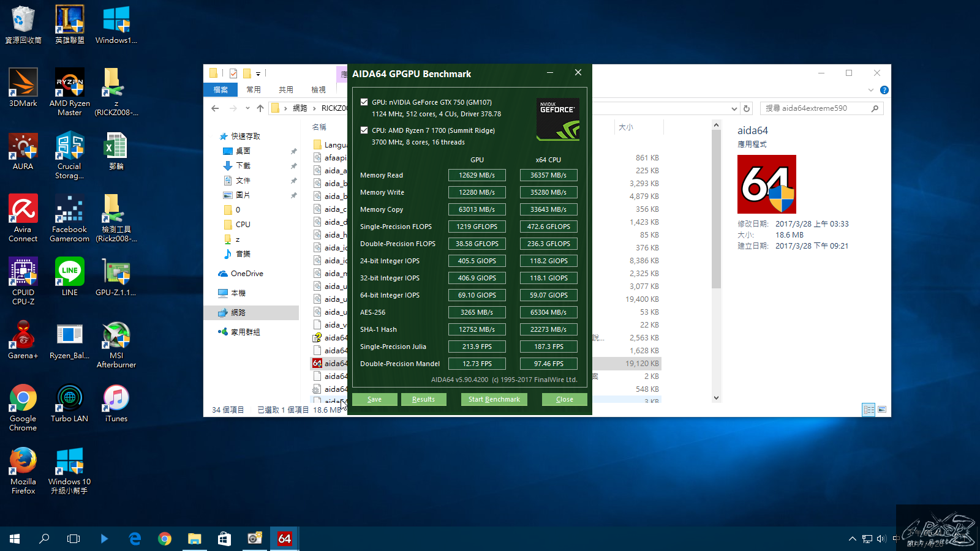Click the AIDA64 icon in the taskbar
The width and height of the screenshot is (980, 551).
[x=285, y=539]
